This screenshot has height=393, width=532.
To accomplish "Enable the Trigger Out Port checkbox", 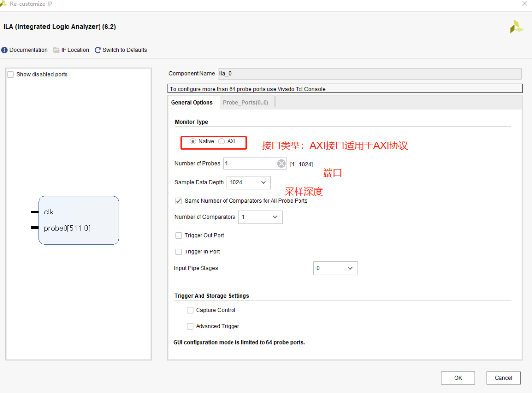I will coord(179,236).
